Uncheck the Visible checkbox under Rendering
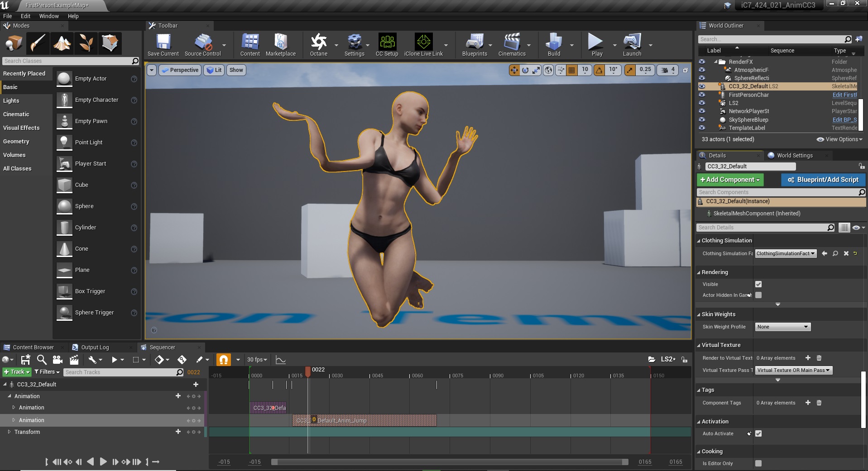The height and width of the screenshot is (471, 868). click(758, 284)
